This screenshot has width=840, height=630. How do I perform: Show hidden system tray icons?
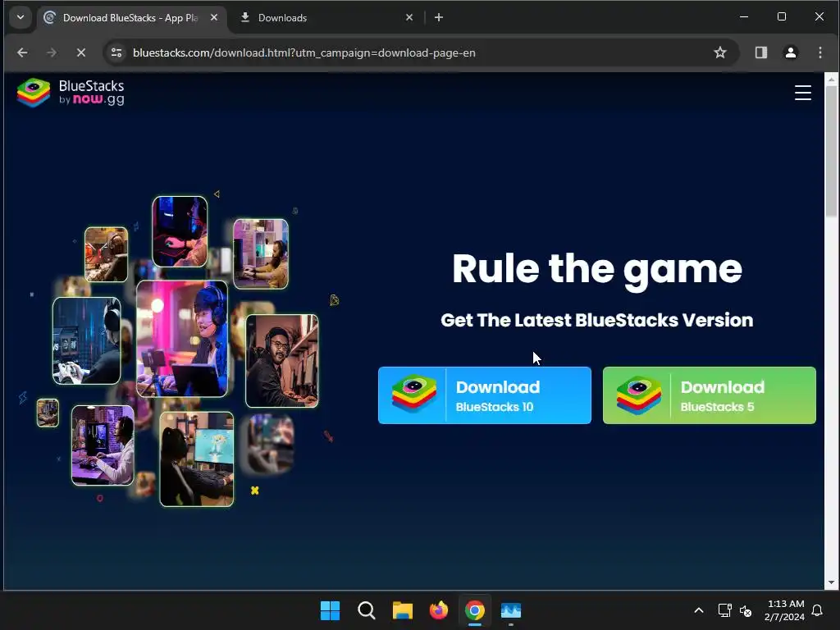click(699, 610)
